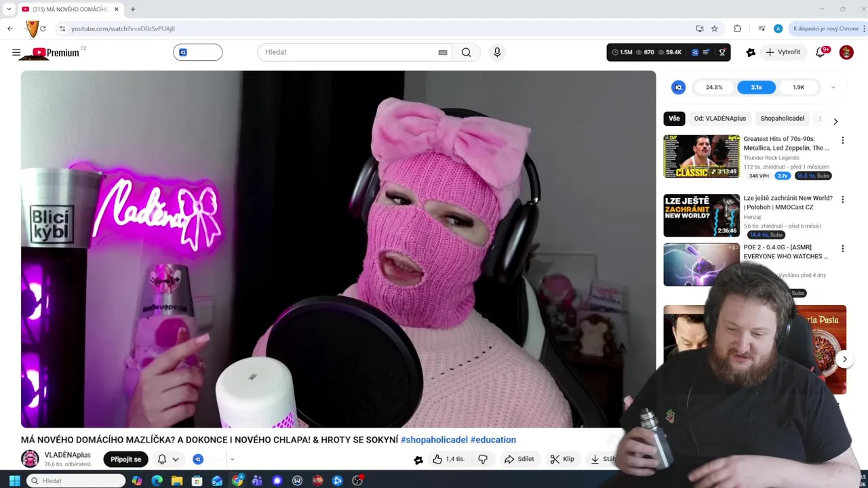Click the Vytvořit create button
The width and height of the screenshot is (868, 488).
point(783,52)
